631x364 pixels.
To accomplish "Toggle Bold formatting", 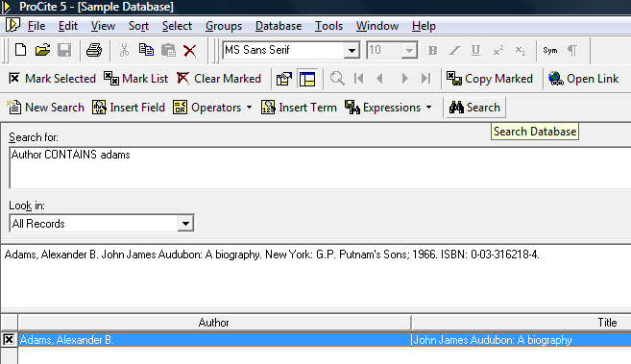I will pyautogui.click(x=432, y=51).
